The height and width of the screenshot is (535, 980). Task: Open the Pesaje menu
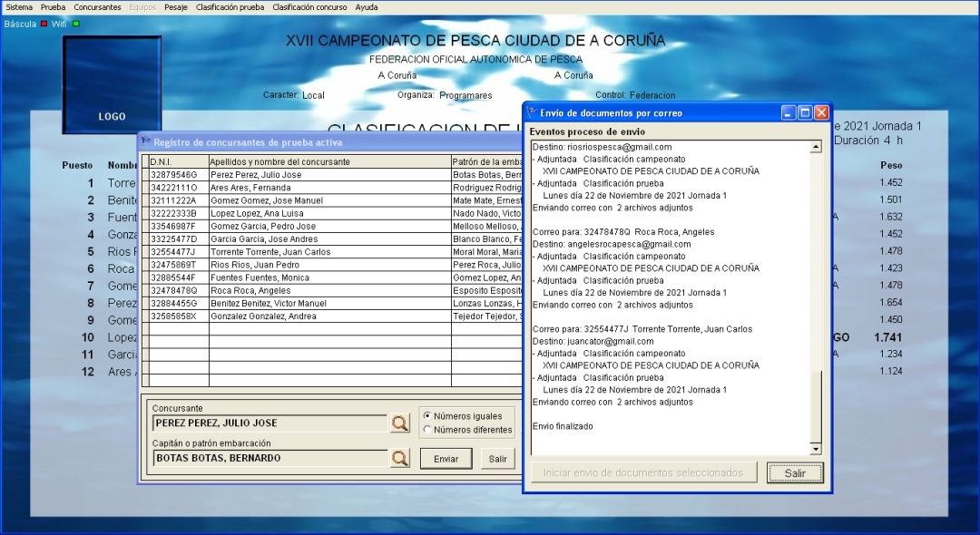177,7
